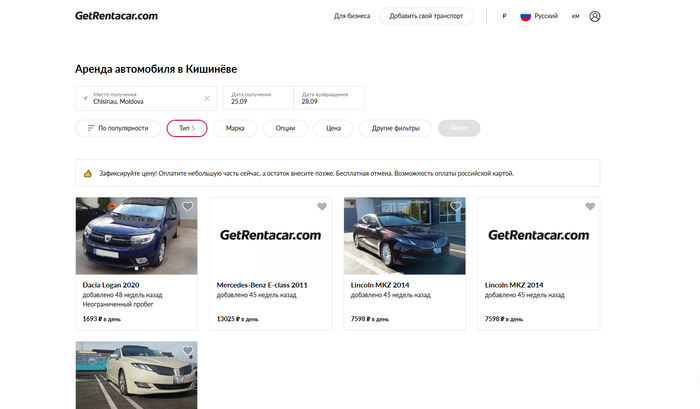Screen dimensions: 700x409
Task: Expand the Марка brand filter
Action: tap(235, 128)
